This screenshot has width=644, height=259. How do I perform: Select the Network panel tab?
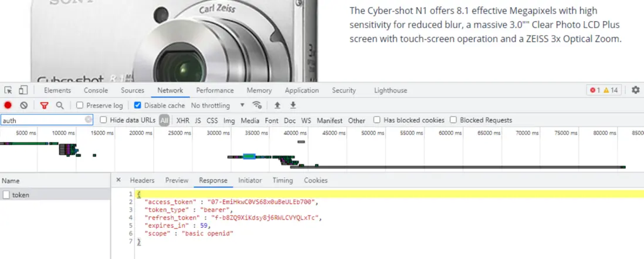(x=170, y=90)
